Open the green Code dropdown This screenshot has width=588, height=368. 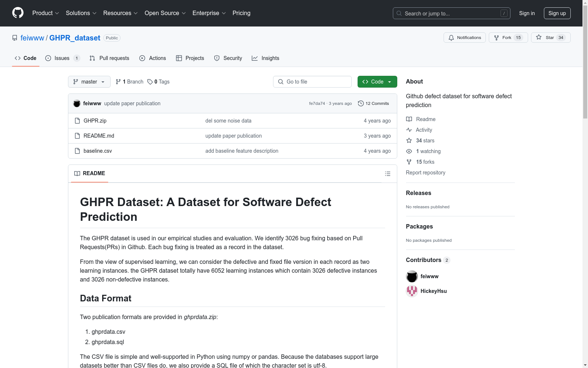377,81
